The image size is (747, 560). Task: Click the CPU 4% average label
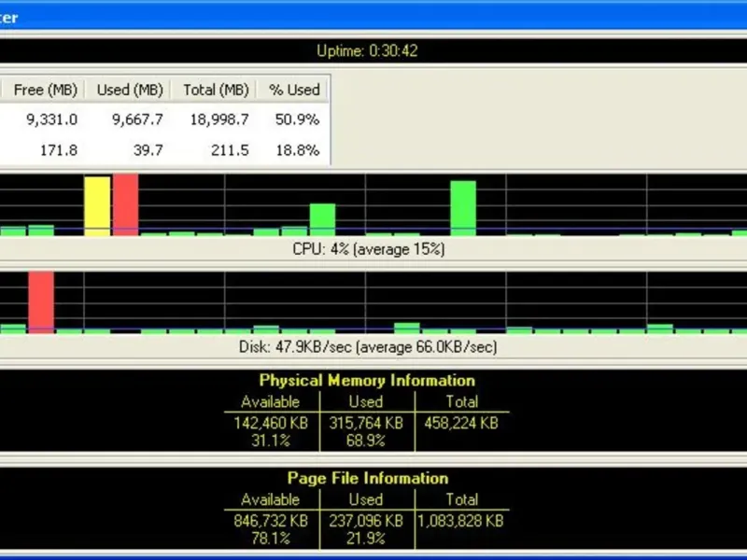(x=369, y=249)
